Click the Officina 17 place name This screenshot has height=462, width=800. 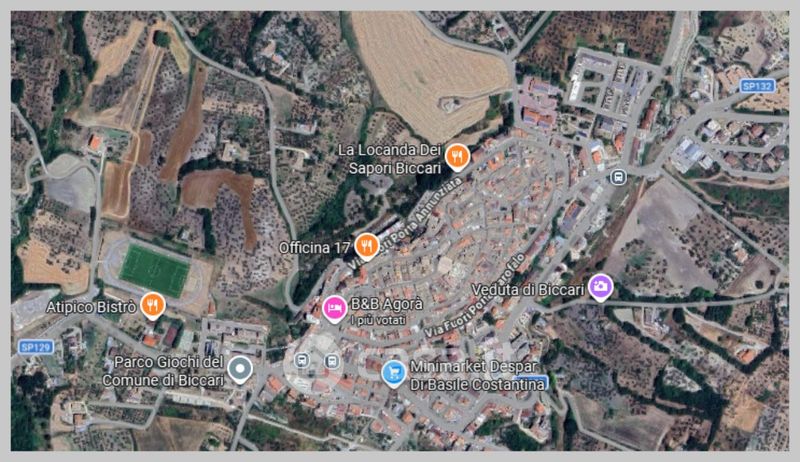click(314, 248)
